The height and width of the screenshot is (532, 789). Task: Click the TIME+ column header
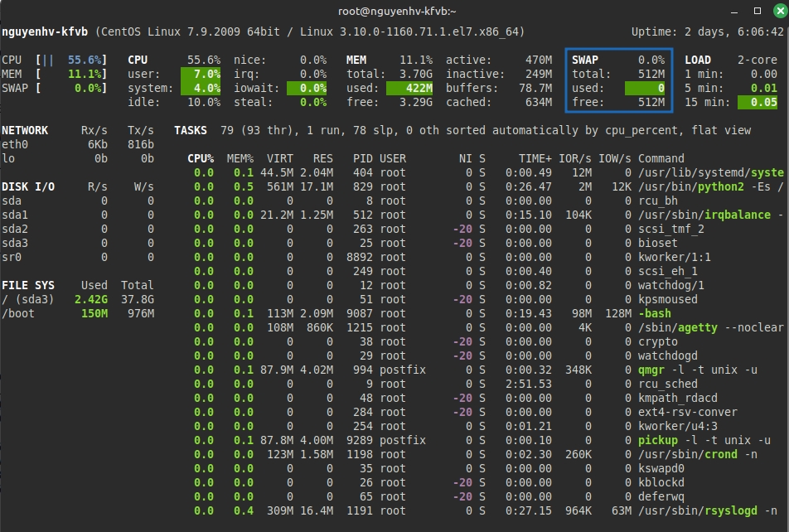tap(535, 158)
